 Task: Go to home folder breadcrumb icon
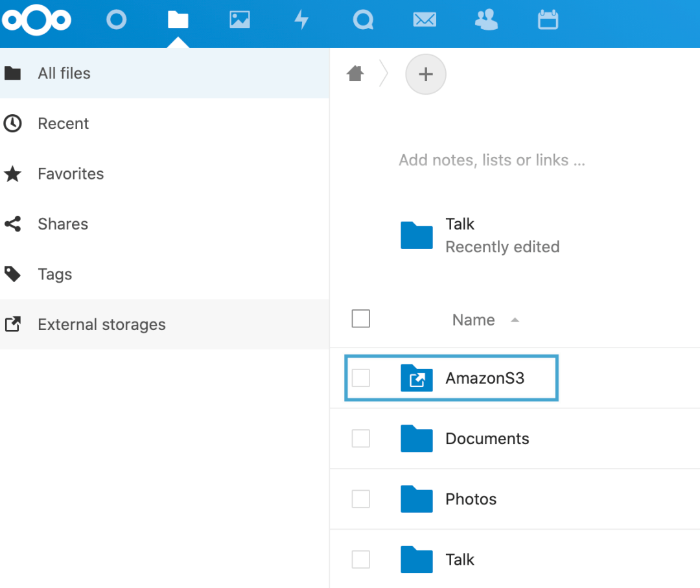coord(355,74)
